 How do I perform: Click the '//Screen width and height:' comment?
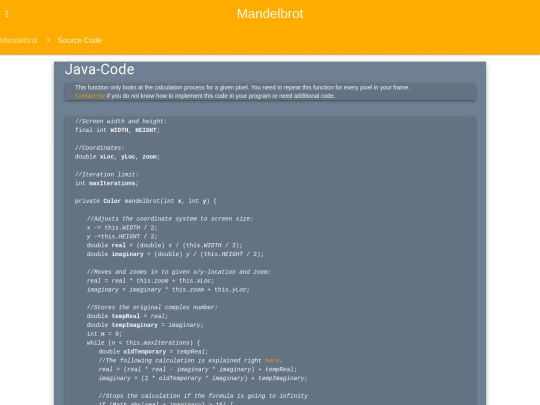click(121, 121)
